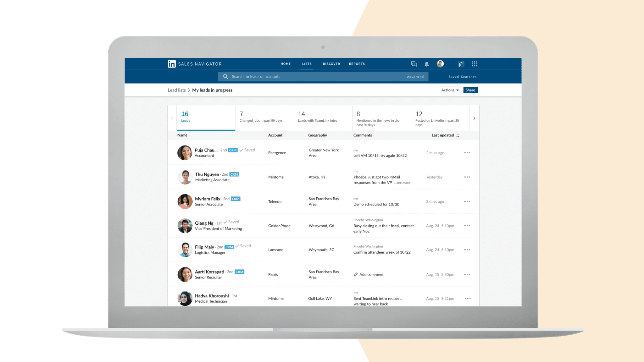Image resolution: width=644 pixels, height=362 pixels.
Task: Click the grid/apps menu icon
Action: coord(475,64)
